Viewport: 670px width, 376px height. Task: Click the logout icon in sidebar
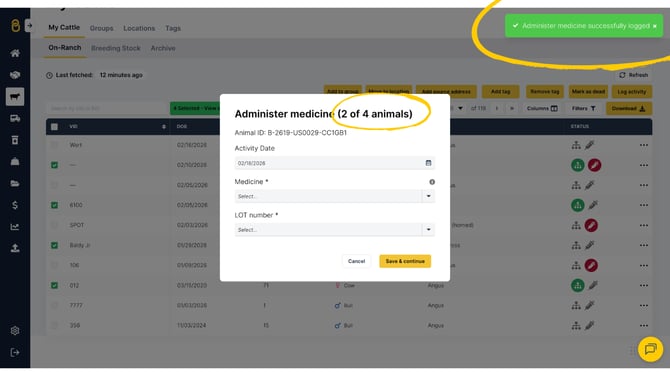pyautogui.click(x=15, y=352)
